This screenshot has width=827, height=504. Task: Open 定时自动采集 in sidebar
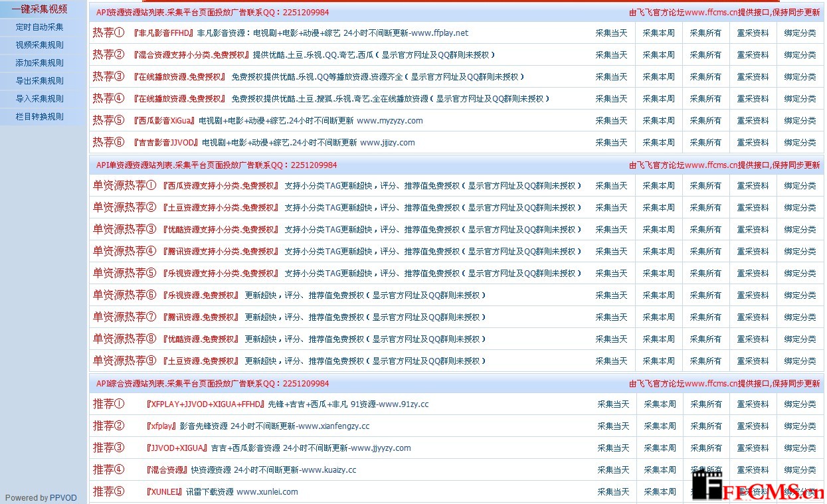[x=40, y=27]
